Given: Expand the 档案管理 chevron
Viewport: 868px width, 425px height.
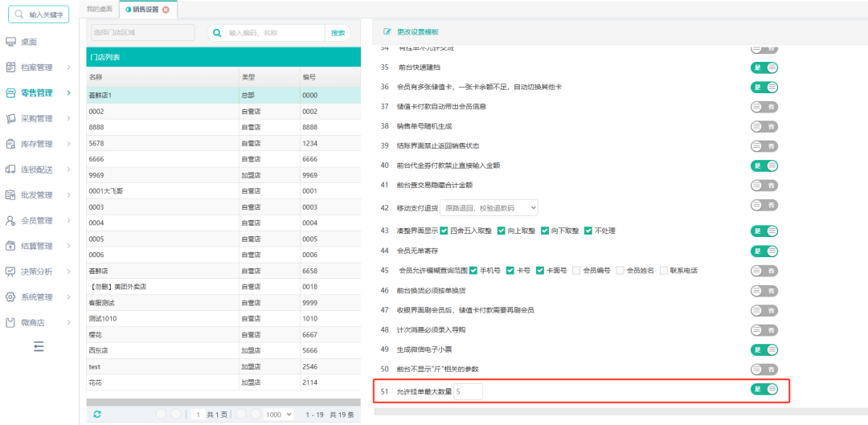Looking at the screenshot, I should (68, 67).
